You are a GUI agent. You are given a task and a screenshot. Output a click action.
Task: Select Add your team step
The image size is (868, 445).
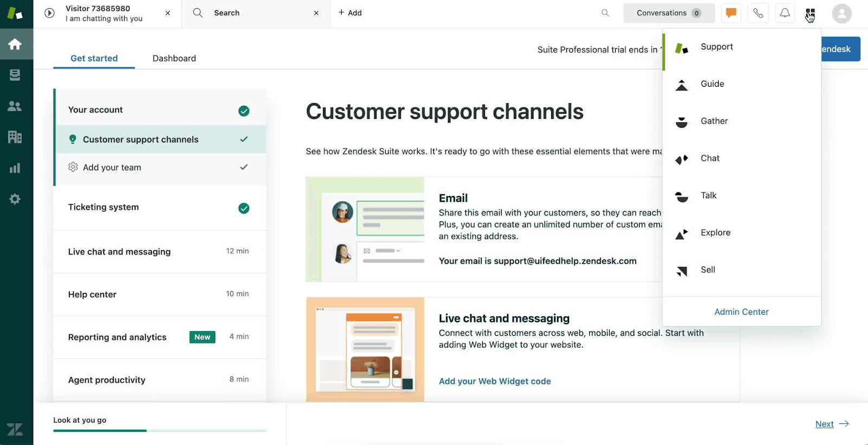161,167
